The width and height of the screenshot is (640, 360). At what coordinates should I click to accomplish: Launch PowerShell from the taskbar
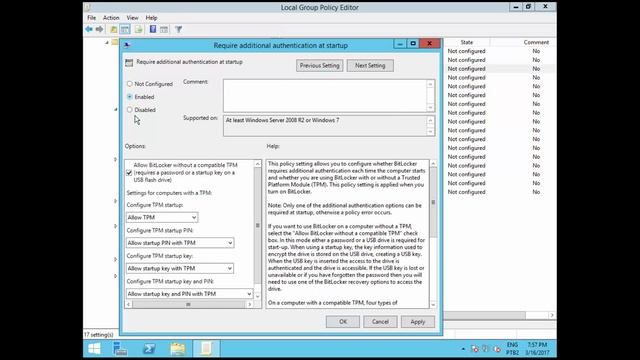tap(149, 349)
